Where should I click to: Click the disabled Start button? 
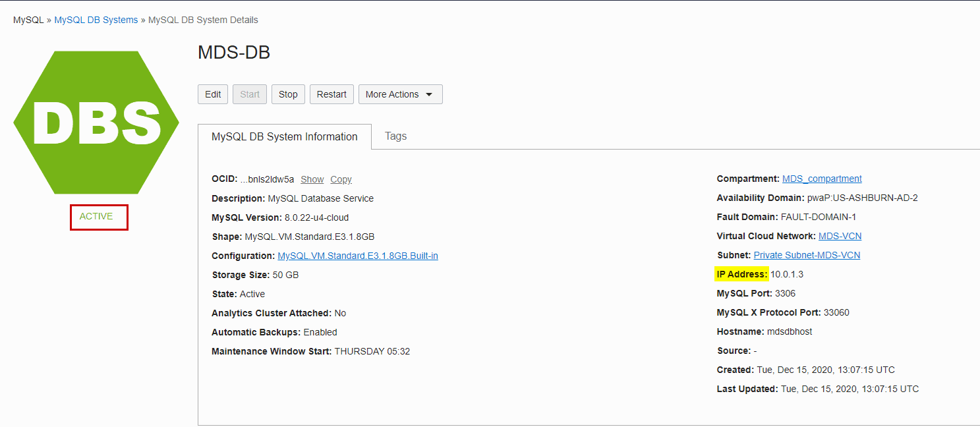[249, 94]
